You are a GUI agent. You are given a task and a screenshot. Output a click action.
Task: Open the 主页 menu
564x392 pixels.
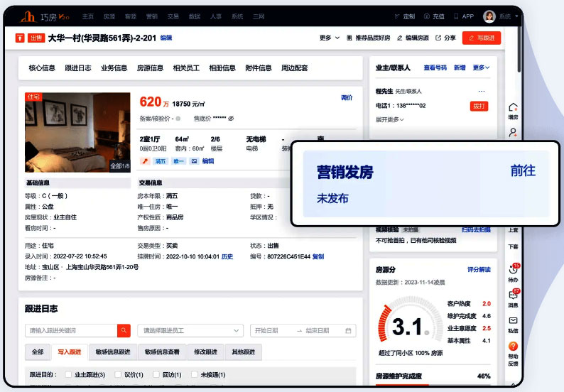(88, 16)
